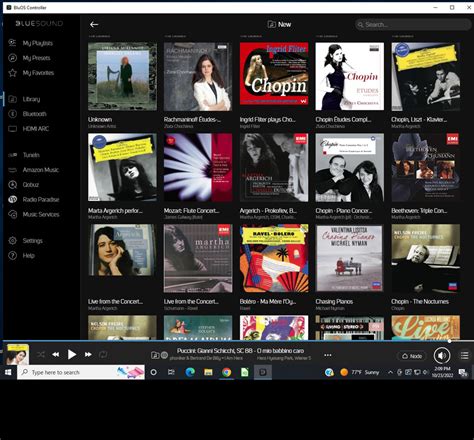Skip to the previous track
Screen dimensions: 474x440
pyautogui.click(x=56, y=354)
